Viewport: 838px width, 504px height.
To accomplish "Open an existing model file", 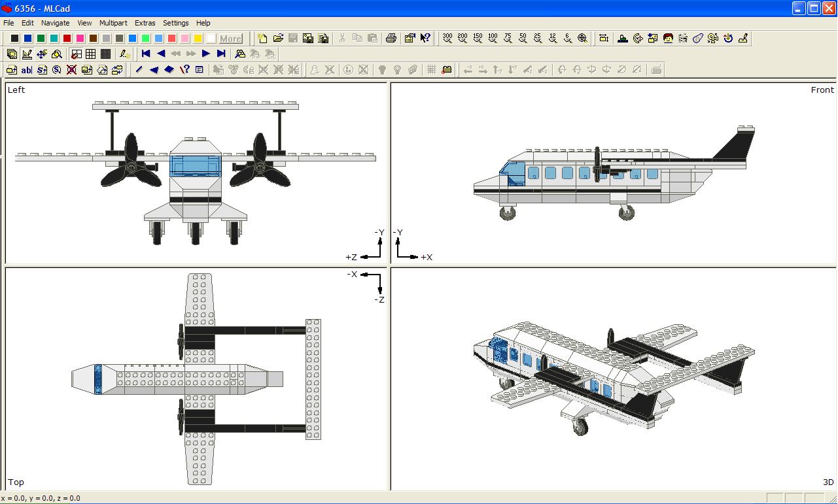I will pos(278,39).
